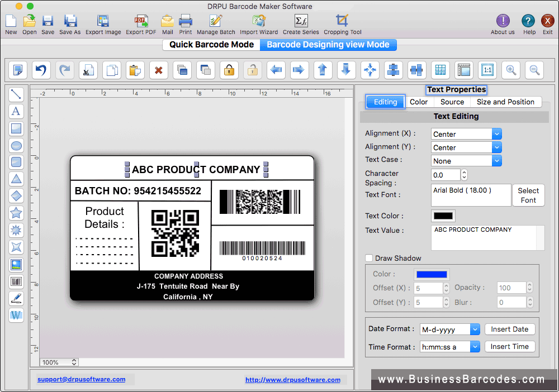Select the Color tab

[x=419, y=102]
